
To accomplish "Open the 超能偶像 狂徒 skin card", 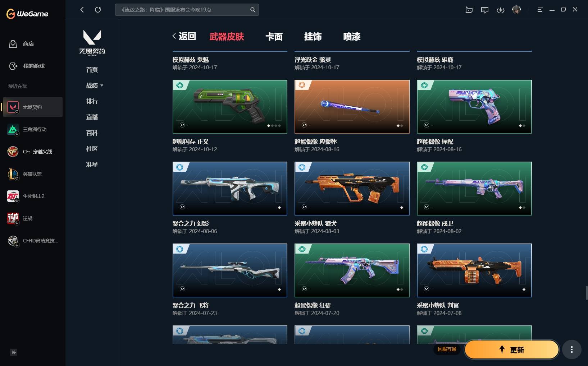I will click(x=352, y=270).
